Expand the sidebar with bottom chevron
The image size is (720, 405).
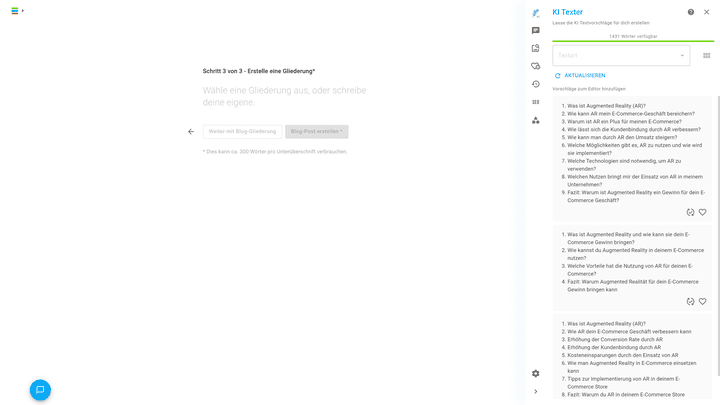tap(536, 392)
